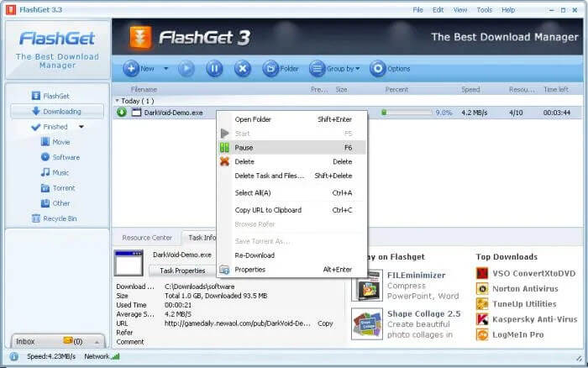The width and height of the screenshot is (588, 368).
Task: Click the Task Properties button
Action: (x=182, y=271)
